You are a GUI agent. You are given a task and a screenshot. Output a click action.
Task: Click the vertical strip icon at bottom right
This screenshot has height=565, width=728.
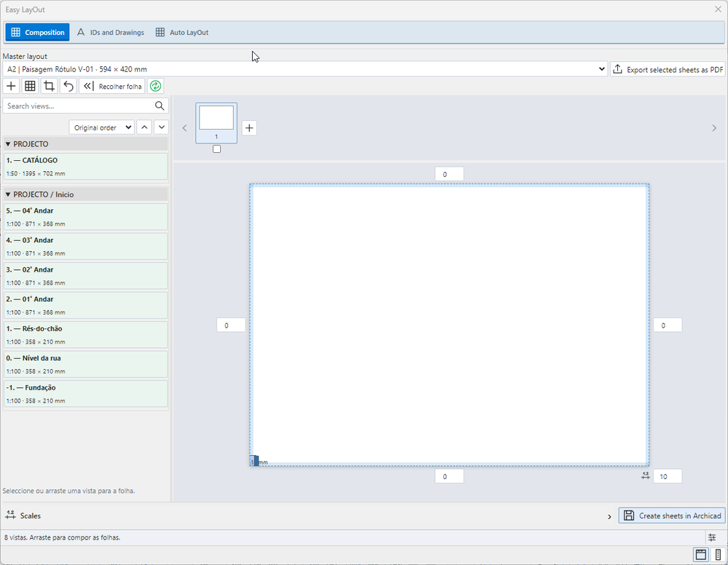(718, 554)
